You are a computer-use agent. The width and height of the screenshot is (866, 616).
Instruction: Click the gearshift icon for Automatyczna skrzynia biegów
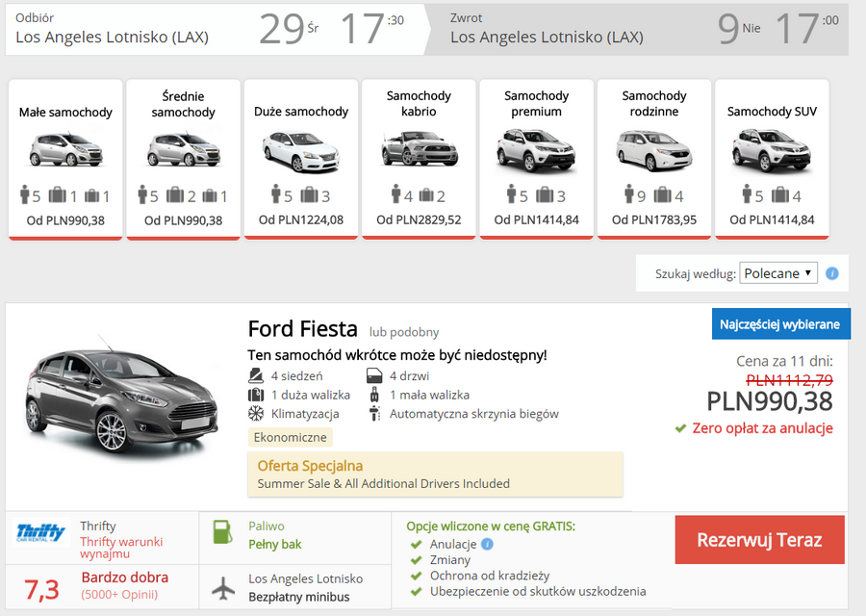point(374,413)
